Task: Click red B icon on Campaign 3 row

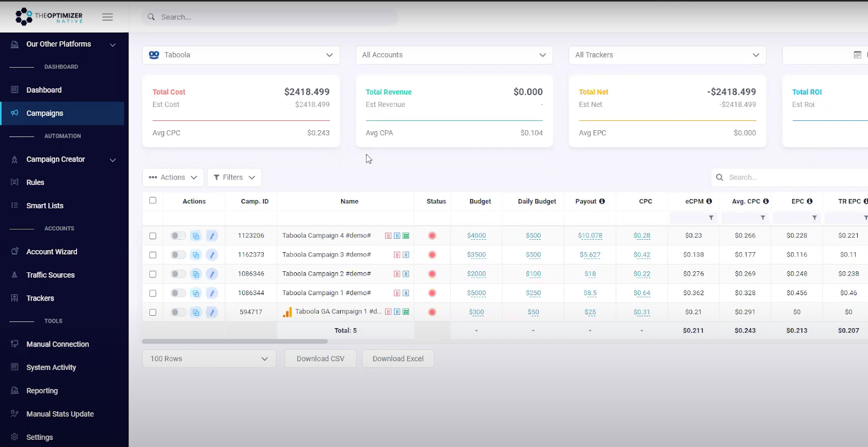Action: 397,255
